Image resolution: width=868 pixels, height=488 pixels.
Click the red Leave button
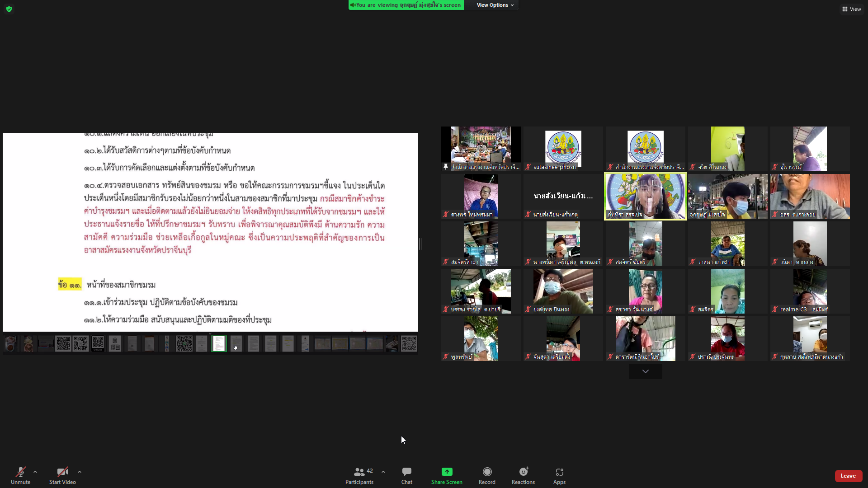pos(848,476)
